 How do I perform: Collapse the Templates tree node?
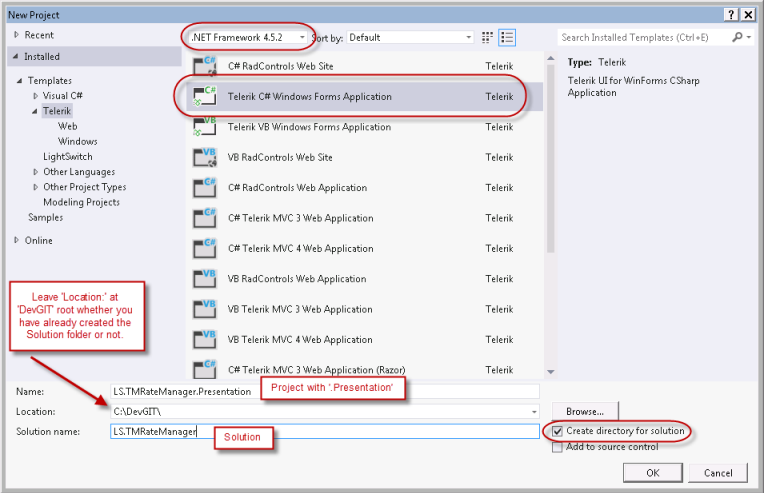(19, 81)
